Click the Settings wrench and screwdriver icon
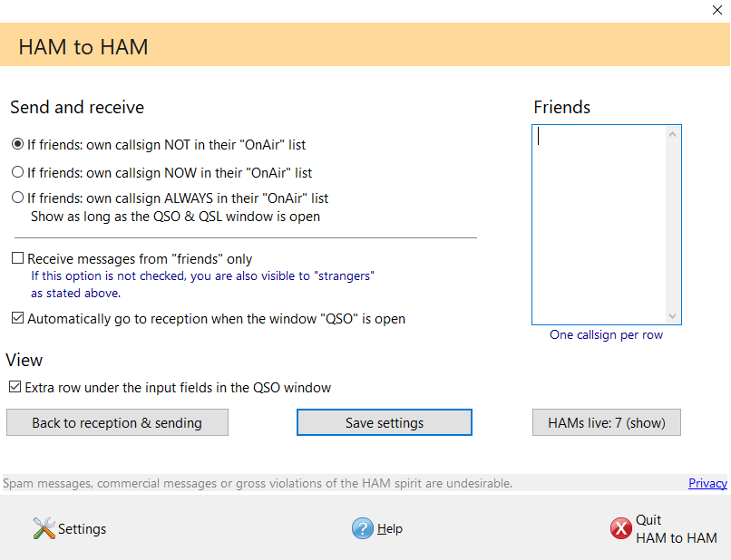The height and width of the screenshot is (560, 731). tap(44, 528)
